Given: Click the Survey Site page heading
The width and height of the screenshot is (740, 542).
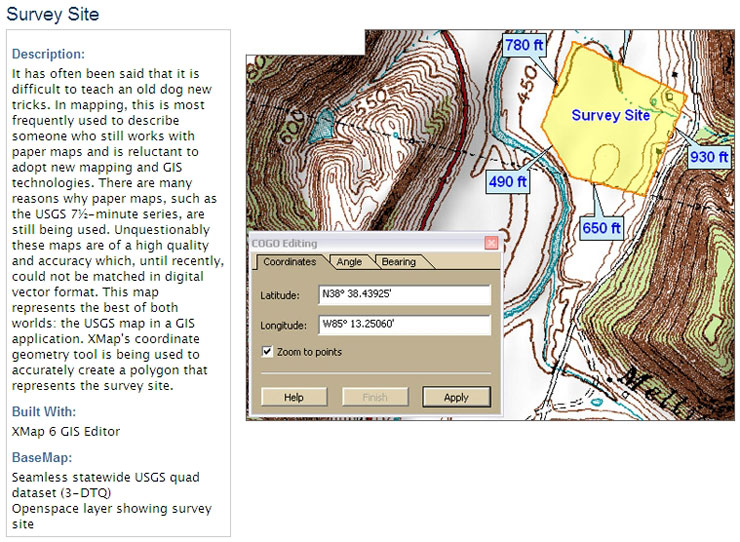Looking at the screenshot, I should pyautogui.click(x=53, y=14).
